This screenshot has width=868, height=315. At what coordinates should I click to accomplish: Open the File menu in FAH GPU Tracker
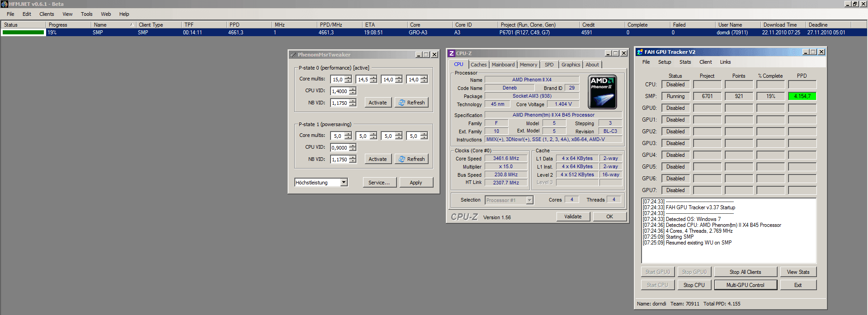click(x=646, y=62)
